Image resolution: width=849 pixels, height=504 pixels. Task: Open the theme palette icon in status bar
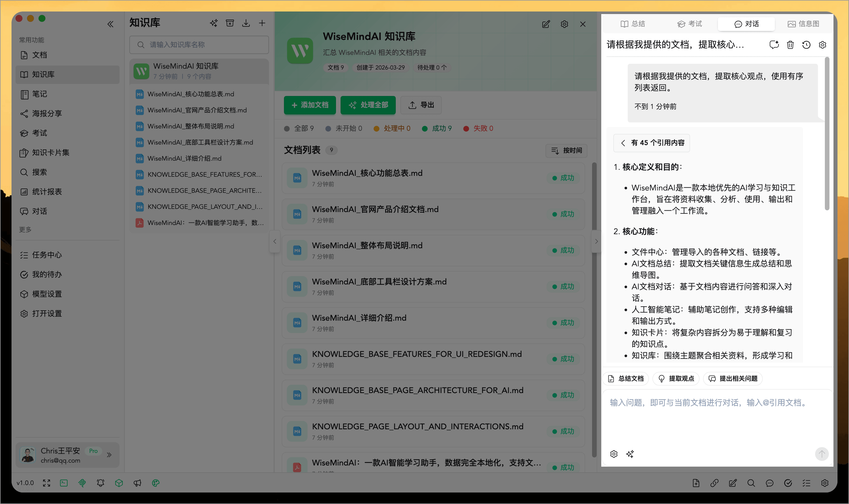(156, 483)
